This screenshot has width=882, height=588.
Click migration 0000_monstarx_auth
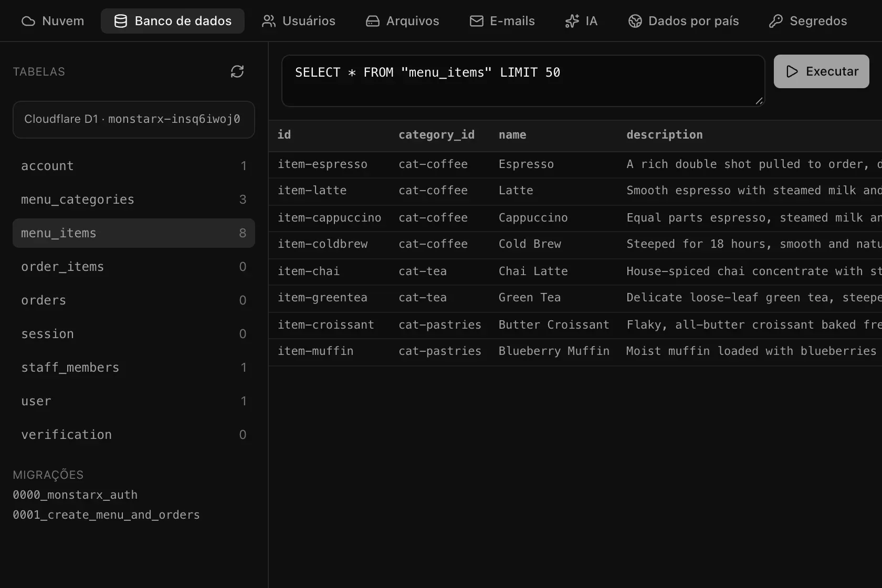point(75,495)
